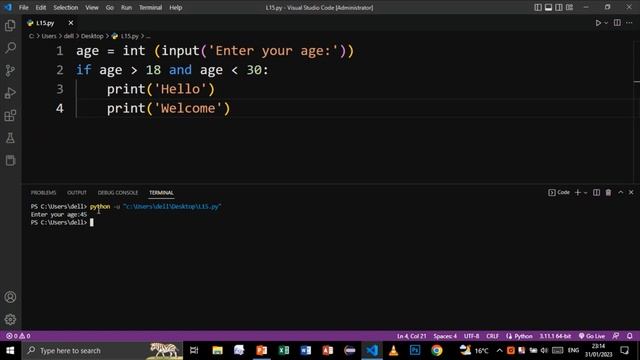Select the Terminal panel tab
Screen dimensions: 640x360
[x=161, y=192]
